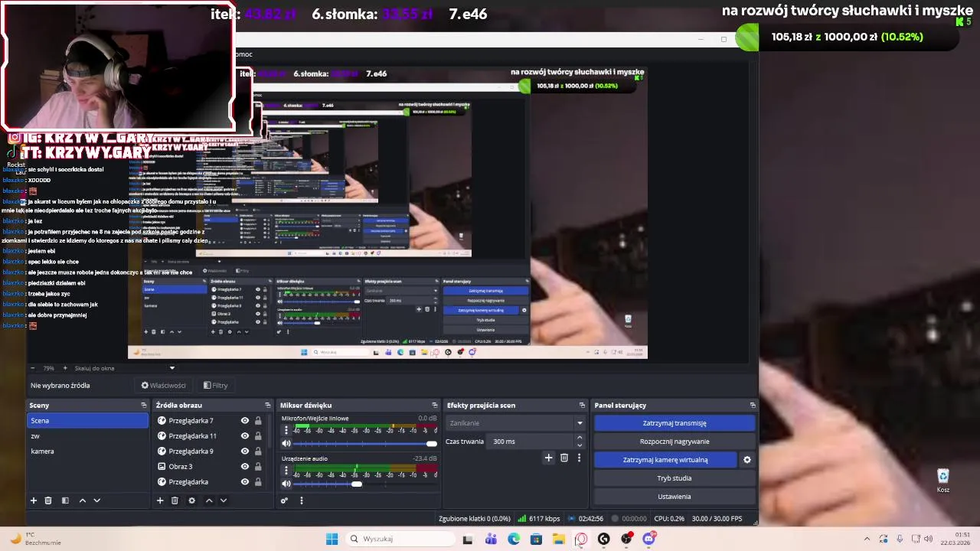Undock the Sceny panel
Viewport: 980px width, 551px height.
[143, 406]
